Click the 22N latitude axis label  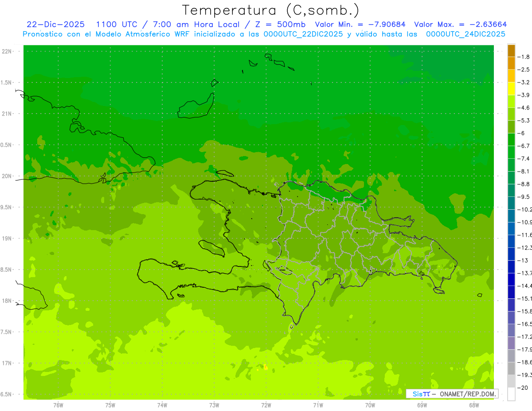pos(7,51)
